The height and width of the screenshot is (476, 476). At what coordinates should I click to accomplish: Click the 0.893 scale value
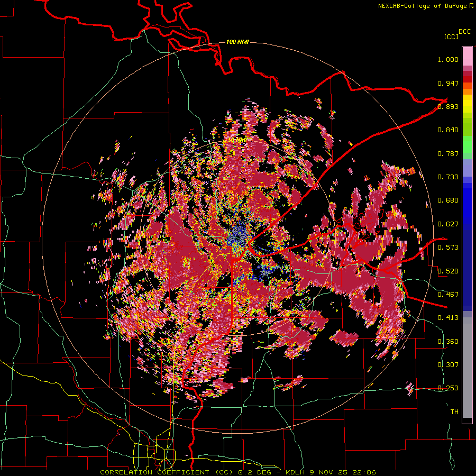coord(448,106)
